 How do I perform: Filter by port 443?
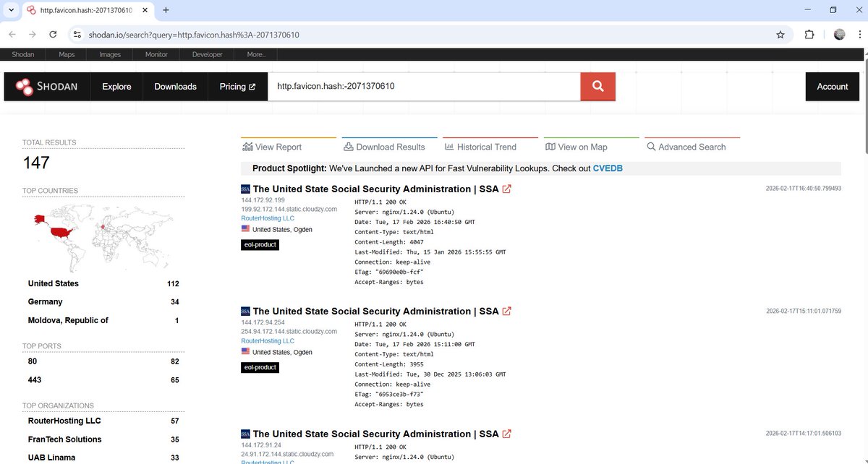[x=35, y=379]
